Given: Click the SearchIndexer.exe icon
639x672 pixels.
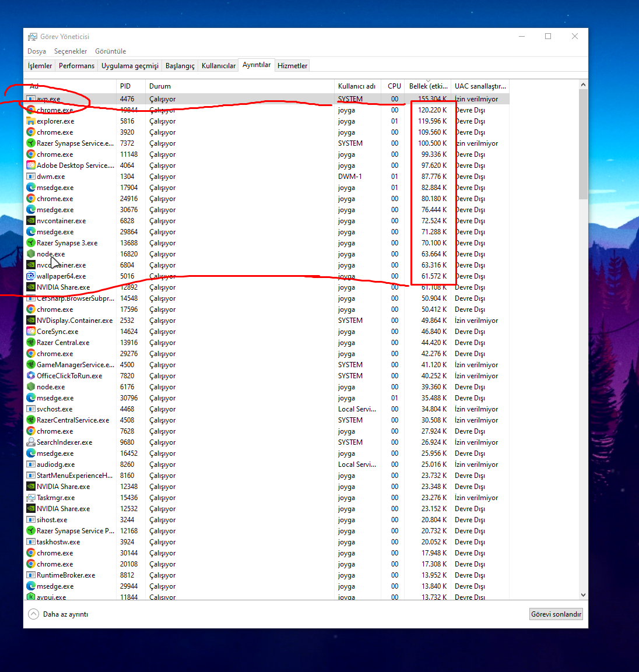Looking at the screenshot, I should pyautogui.click(x=30, y=442).
